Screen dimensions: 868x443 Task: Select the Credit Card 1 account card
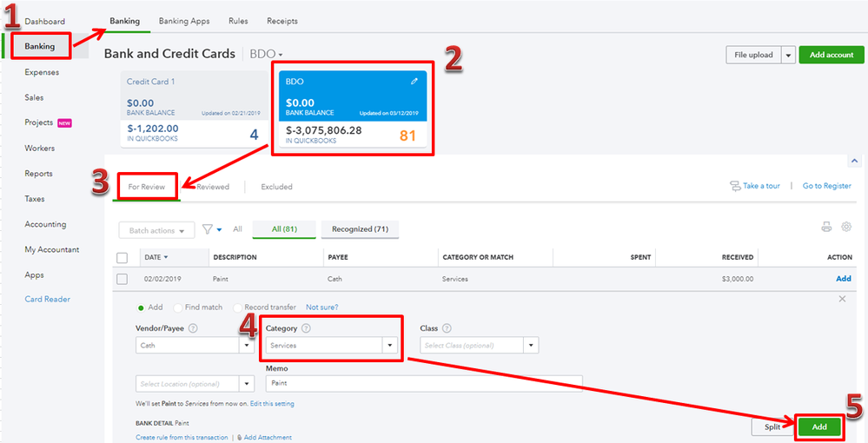pos(195,109)
